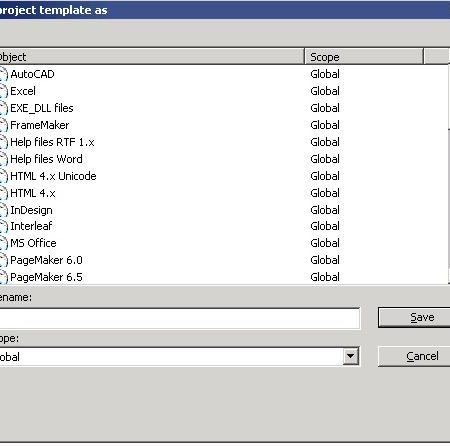Click the FrameMaker template icon
The width and height of the screenshot is (450, 446).
click(3, 125)
